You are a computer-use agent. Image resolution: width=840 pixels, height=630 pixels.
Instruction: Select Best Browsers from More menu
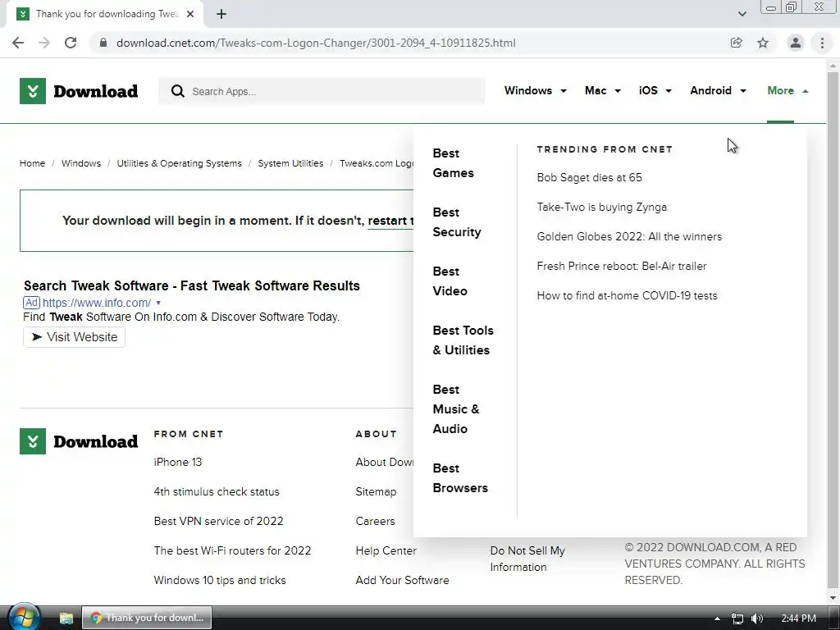pyautogui.click(x=460, y=478)
